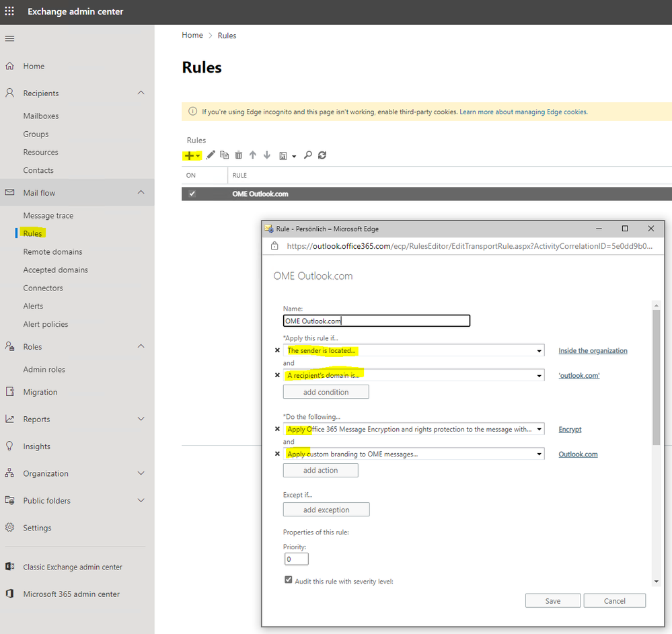
Task: Remove the Message Encryption action
Action: [277, 429]
